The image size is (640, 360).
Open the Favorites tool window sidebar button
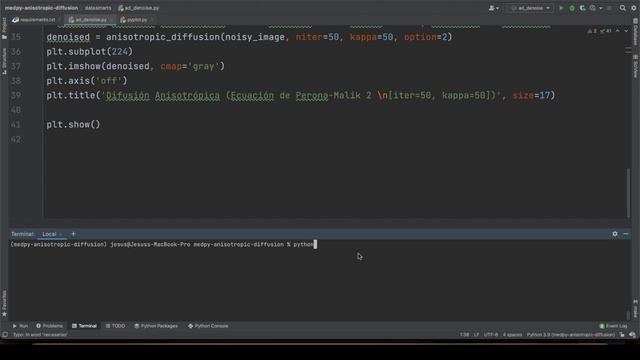[x=4, y=303]
